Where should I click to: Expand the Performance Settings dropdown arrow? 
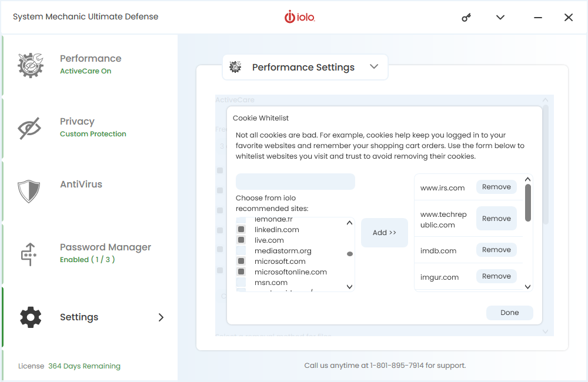[374, 66]
